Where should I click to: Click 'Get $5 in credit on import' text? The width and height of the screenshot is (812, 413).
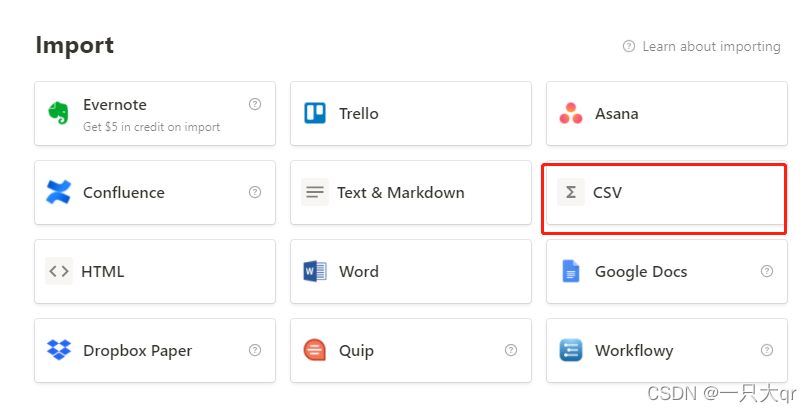pyautogui.click(x=151, y=127)
